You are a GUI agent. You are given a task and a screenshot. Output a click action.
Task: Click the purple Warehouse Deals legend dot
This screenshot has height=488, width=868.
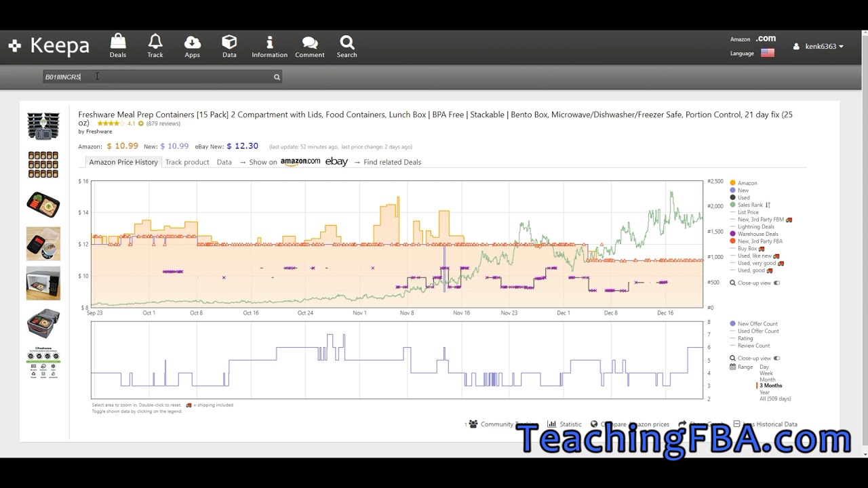click(732, 234)
